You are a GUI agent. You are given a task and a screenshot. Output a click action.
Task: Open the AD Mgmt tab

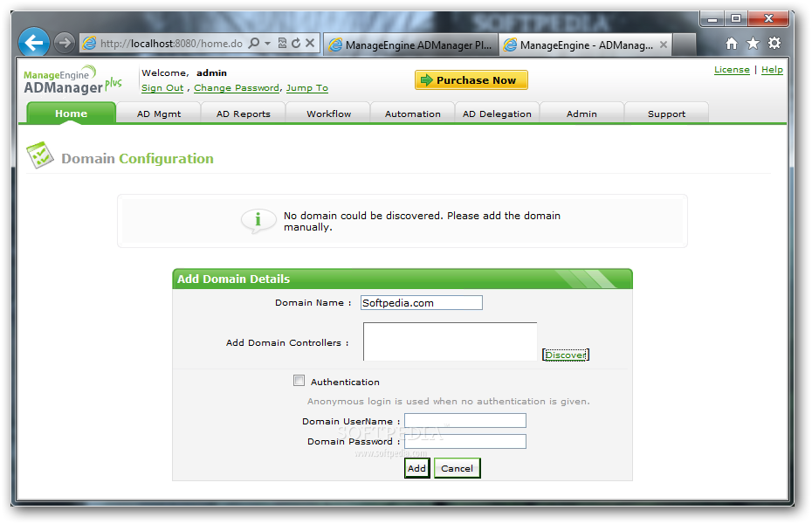pos(158,114)
